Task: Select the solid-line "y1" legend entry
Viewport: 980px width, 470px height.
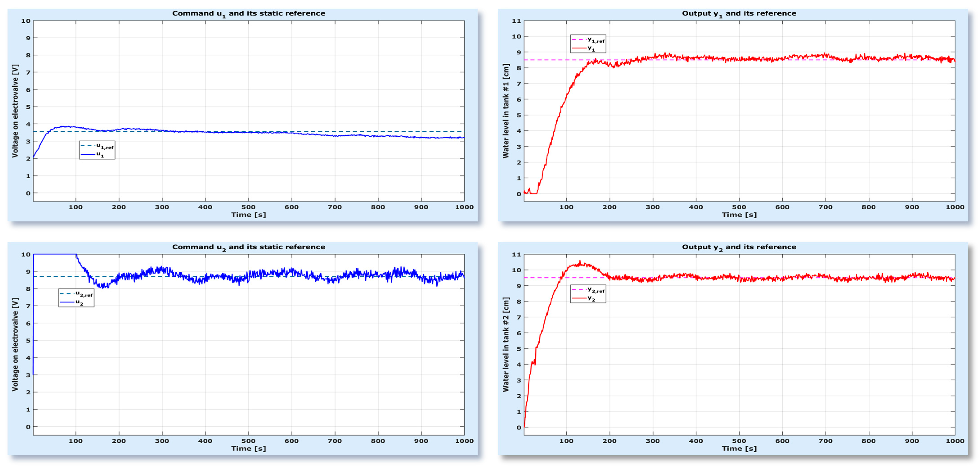Action: pyautogui.click(x=584, y=48)
